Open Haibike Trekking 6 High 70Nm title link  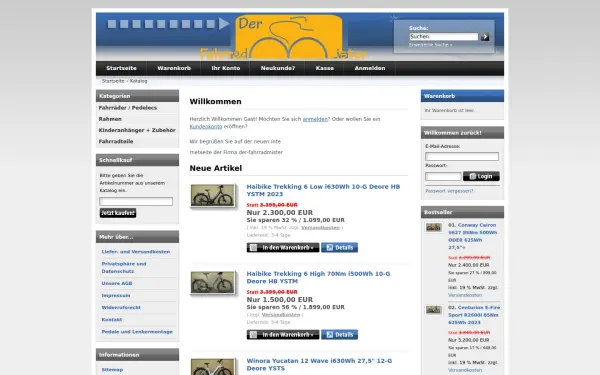point(318,277)
